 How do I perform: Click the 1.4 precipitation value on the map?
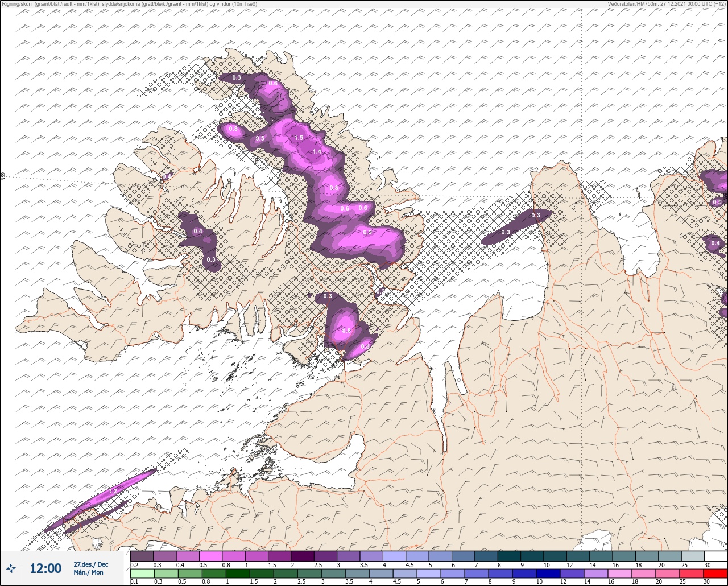coord(317,151)
